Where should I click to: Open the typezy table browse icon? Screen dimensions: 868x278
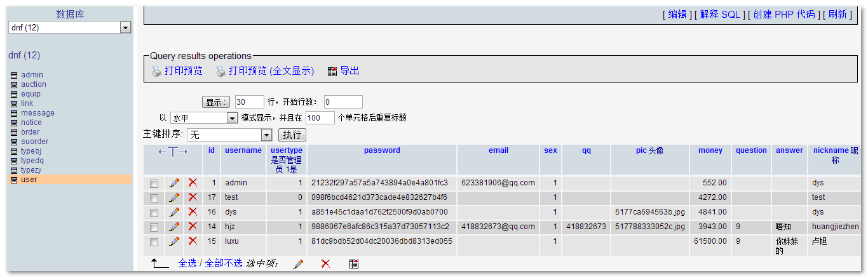click(14, 170)
